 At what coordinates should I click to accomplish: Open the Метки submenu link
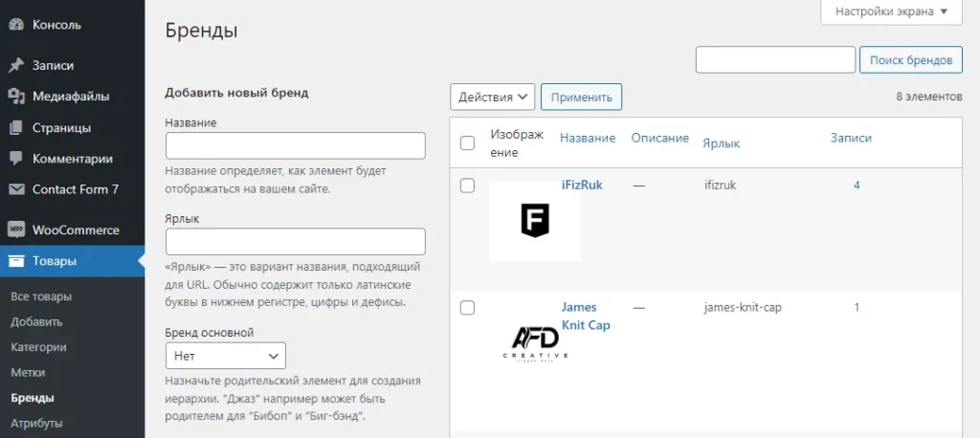[x=28, y=373]
